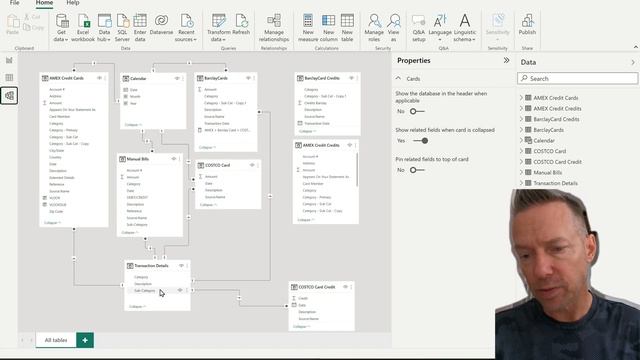Import an Excel workbook

(x=83, y=27)
